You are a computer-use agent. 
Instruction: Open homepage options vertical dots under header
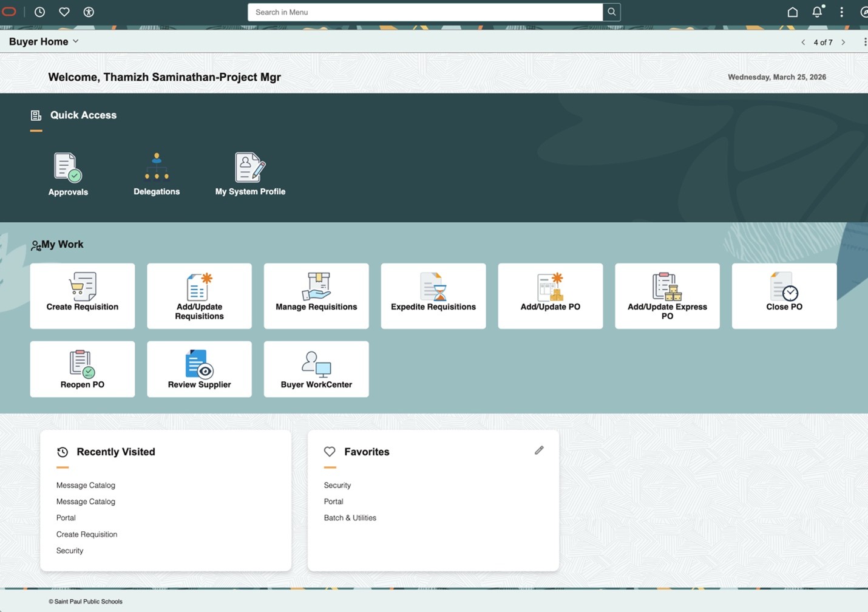pyautogui.click(x=865, y=42)
